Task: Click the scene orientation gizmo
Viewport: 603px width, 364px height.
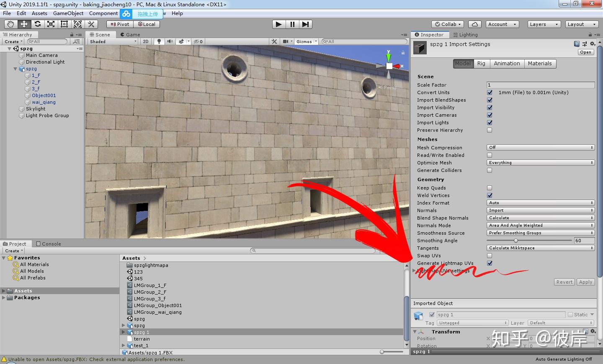Action: [x=389, y=66]
